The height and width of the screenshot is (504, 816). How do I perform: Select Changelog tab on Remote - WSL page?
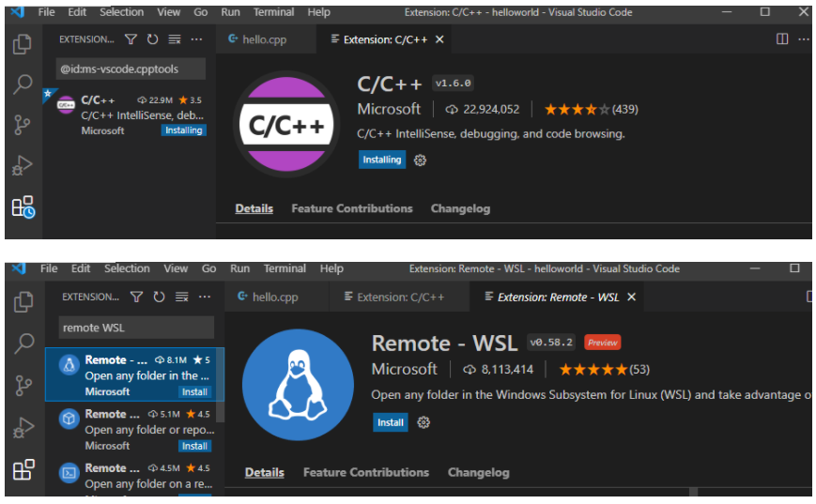click(x=478, y=472)
